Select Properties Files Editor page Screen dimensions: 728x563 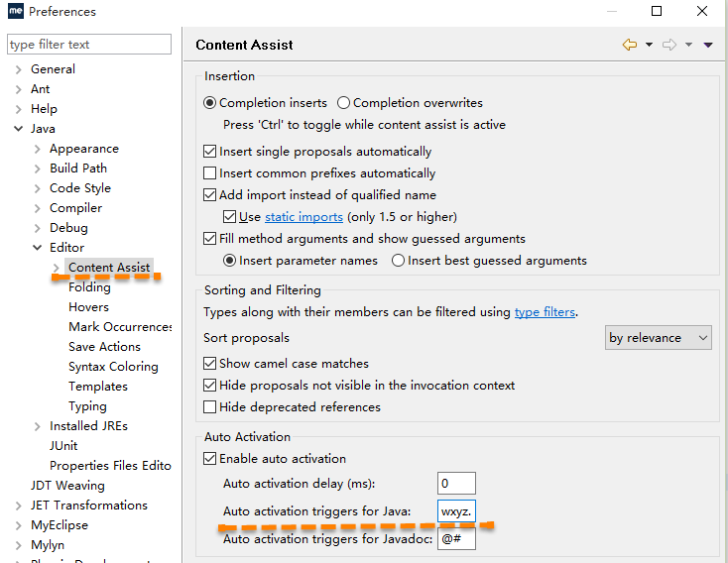pos(110,466)
